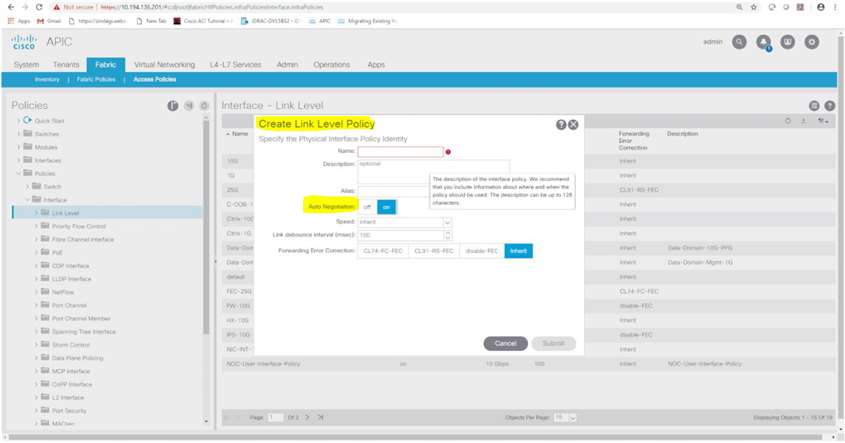The height and width of the screenshot is (443, 845).
Task: Open the Virtual Networking menu
Action: [x=164, y=64]
